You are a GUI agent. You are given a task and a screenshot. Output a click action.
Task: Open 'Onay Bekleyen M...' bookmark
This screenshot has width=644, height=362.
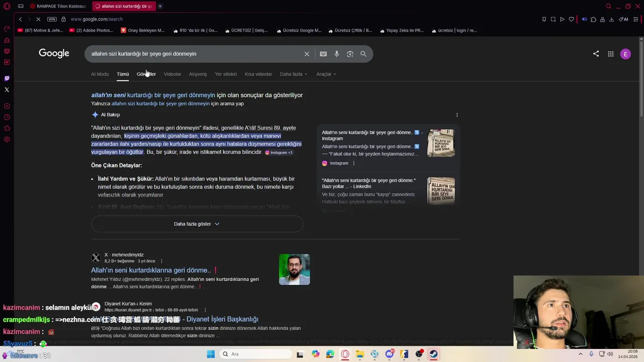[x=143, y=30]
